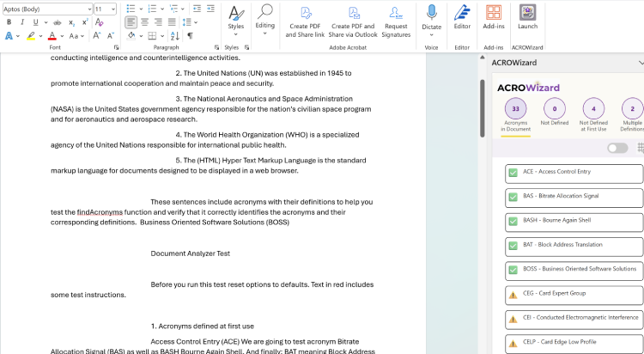
Task: Expand font color options arrow
Action: [62, 36]
